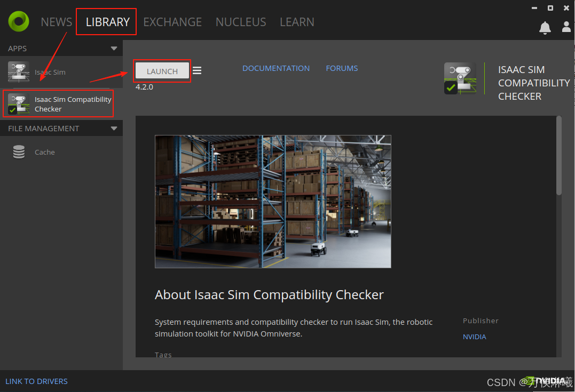Collapse the FILE MANAGEMENT section arrow

[x=114, y=129]
